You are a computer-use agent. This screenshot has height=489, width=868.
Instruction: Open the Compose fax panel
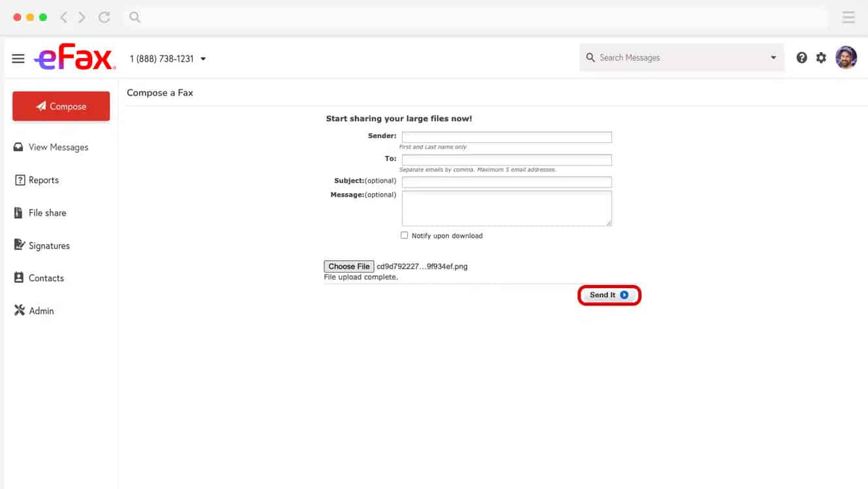[61, 106]
